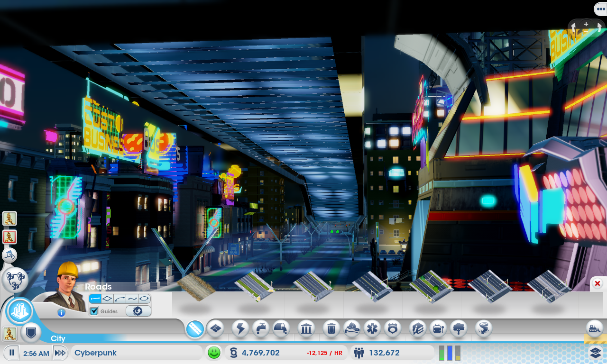Open the Mass Transit menu
Image resolution: width=607 pixels, height=364 pixels.
click(438, 328)
